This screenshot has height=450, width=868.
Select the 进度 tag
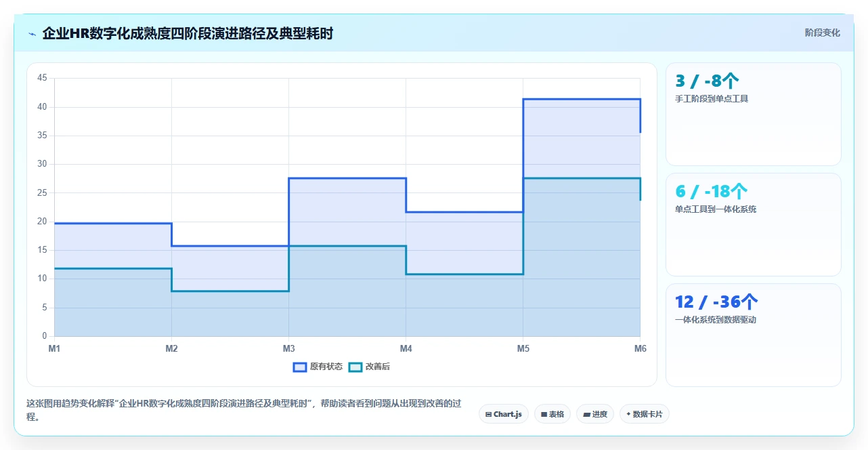(x=595, y=414)
